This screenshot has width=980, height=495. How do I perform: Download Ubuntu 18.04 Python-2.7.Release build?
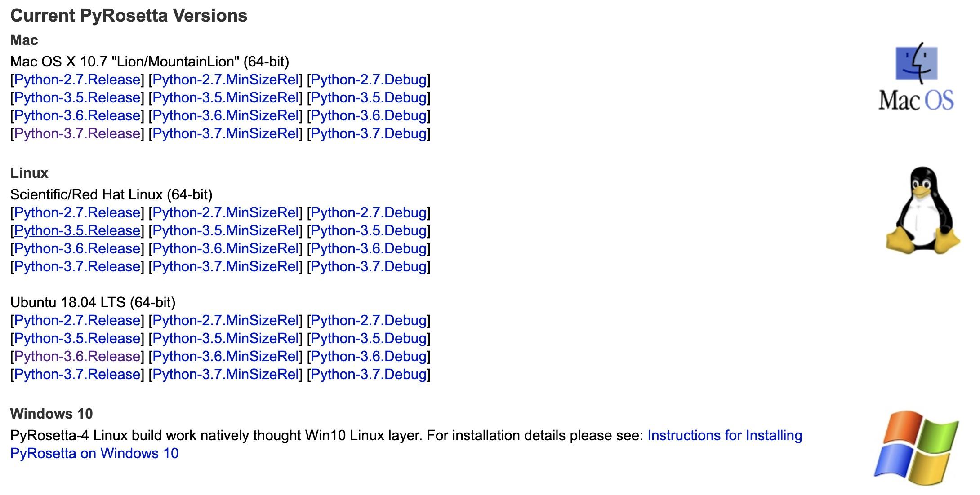77,321
